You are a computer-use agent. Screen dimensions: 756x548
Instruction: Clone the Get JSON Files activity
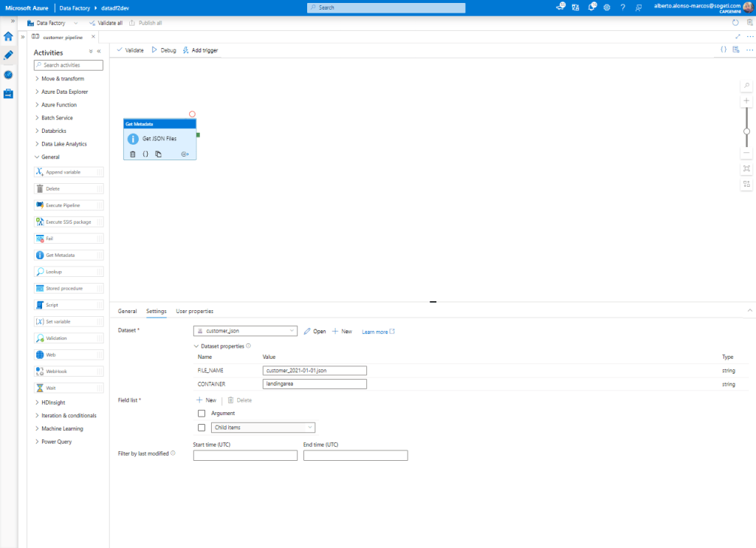point(159,154)
